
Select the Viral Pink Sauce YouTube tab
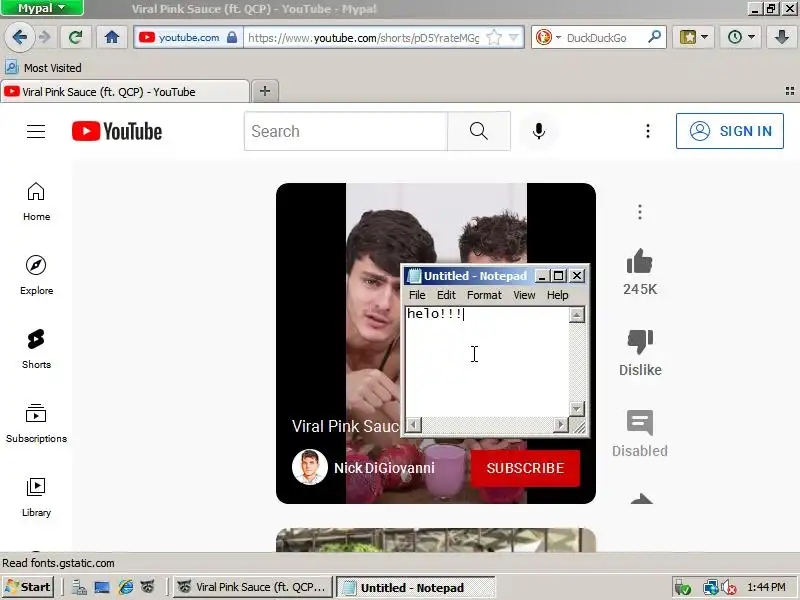[124, 92]
